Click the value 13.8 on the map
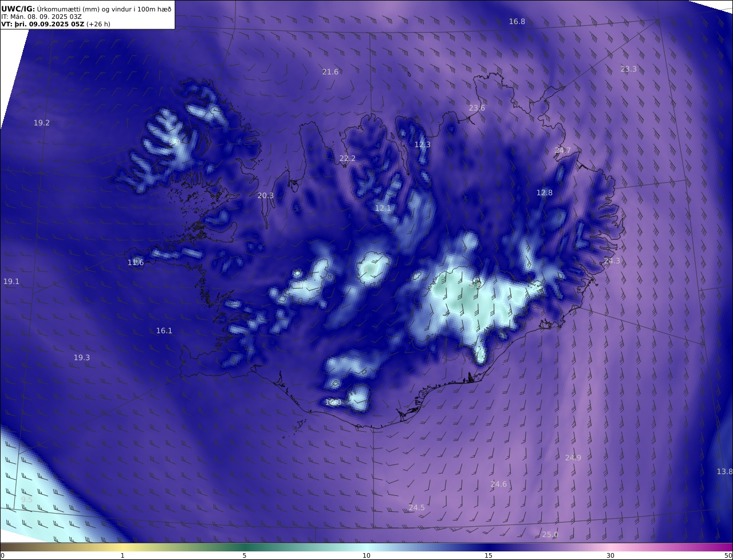 (x=724, y=471)
